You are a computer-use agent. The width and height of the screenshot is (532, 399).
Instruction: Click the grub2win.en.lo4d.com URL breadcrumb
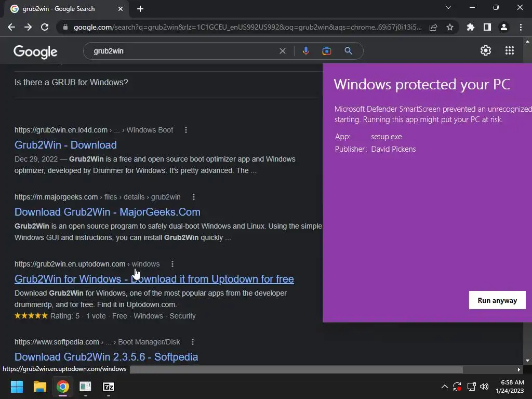tap(94, 130)
